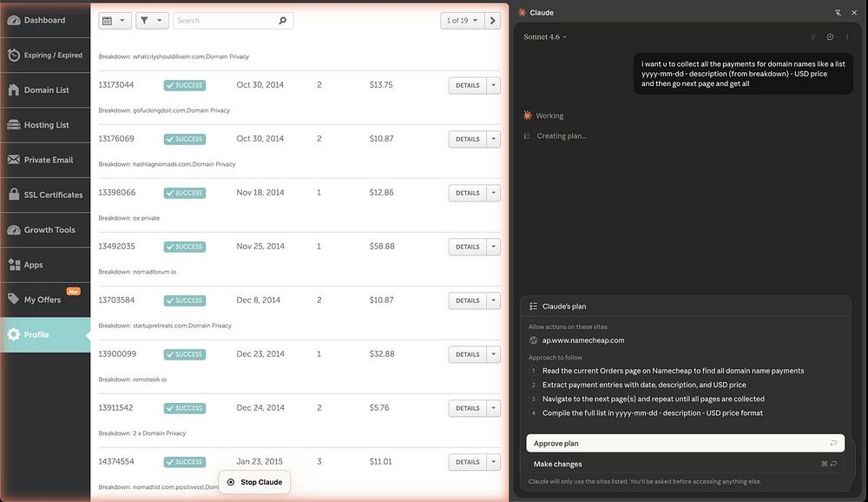Image resolution: width=868 pixels, height=502 pixels.
Task: Stop Claude from working
Action: pos(254,482)
